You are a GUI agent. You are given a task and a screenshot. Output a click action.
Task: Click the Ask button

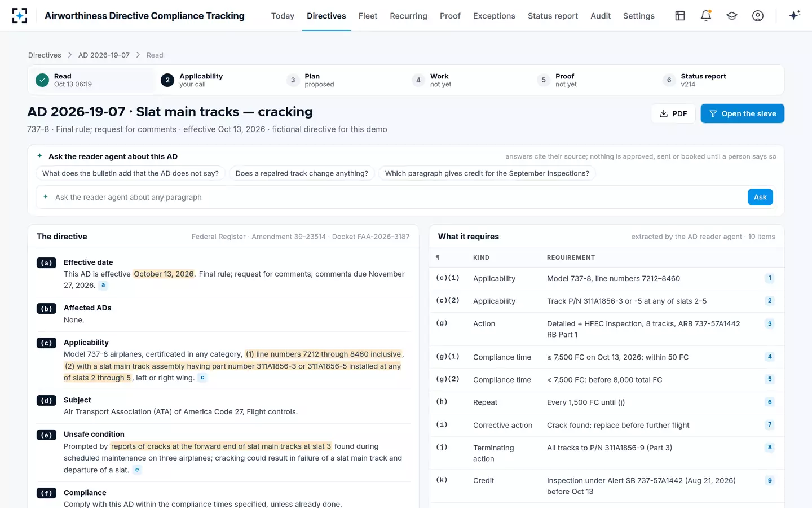click(x=760, y=197)
